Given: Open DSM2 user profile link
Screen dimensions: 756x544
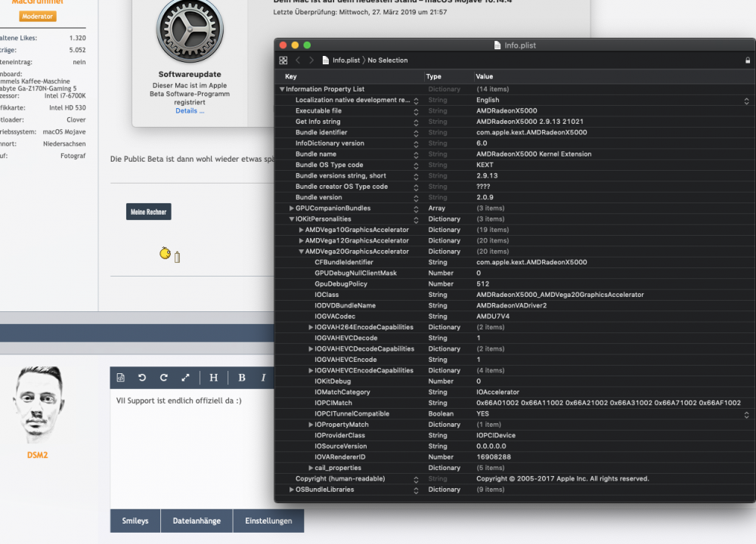Looking at the screenshot, I should click(38, 455).
